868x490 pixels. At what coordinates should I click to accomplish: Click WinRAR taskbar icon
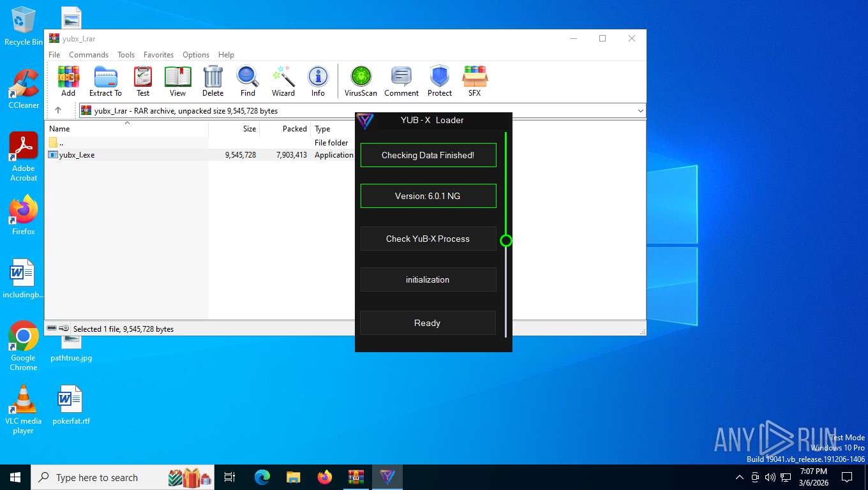[x=356, y=477]
